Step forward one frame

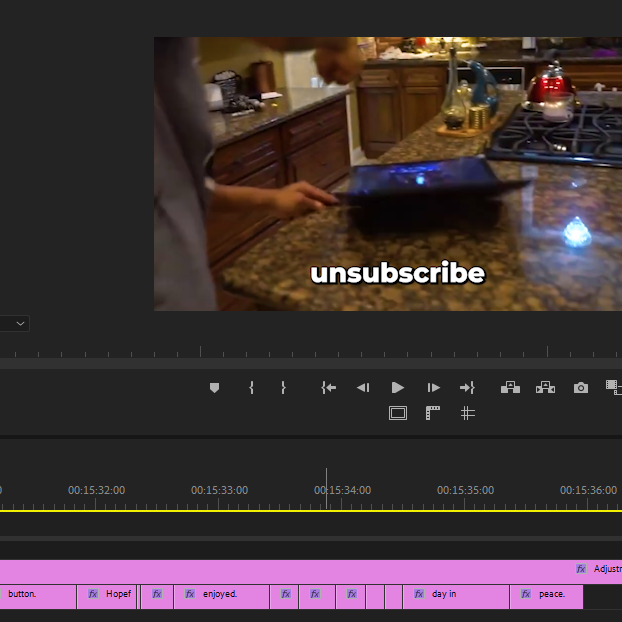point(433,388)
